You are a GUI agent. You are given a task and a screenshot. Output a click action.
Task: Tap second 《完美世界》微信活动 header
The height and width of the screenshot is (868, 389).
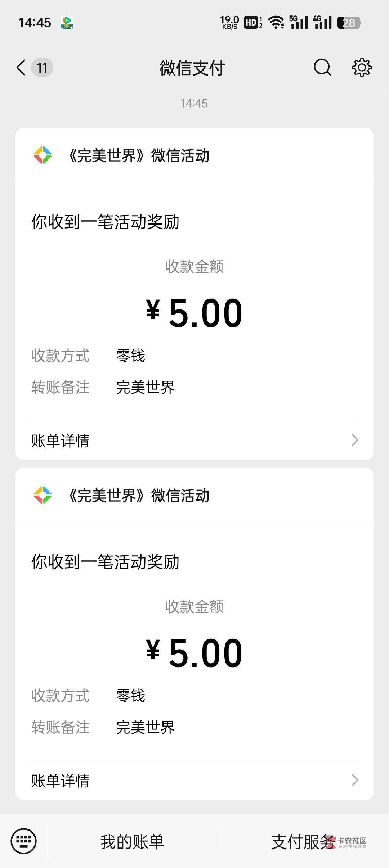(139, 496)
